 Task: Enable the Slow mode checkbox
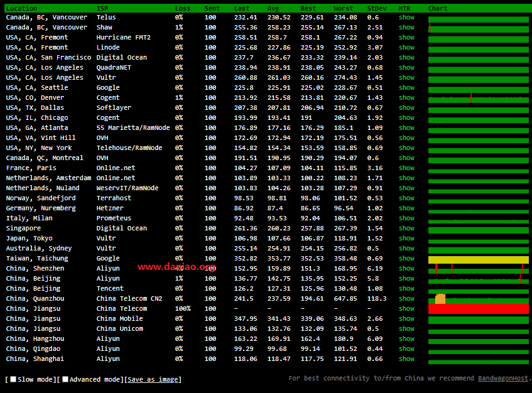click(x=13, y=379)
